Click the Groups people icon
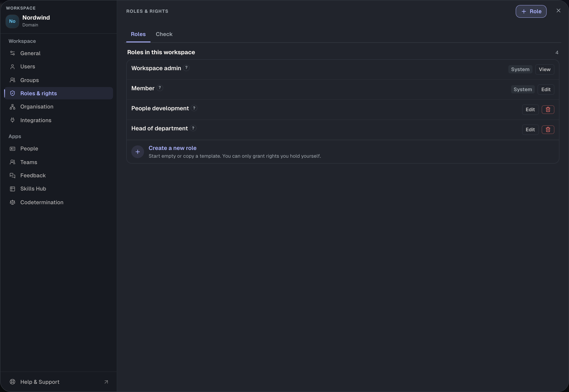Viewport: 569px width, 392px height. tap(13, 80)
